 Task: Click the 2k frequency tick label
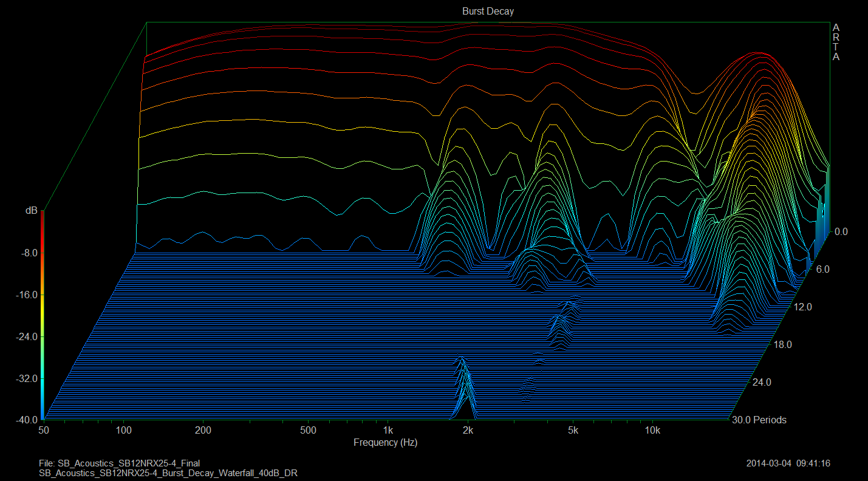[468, 431]
